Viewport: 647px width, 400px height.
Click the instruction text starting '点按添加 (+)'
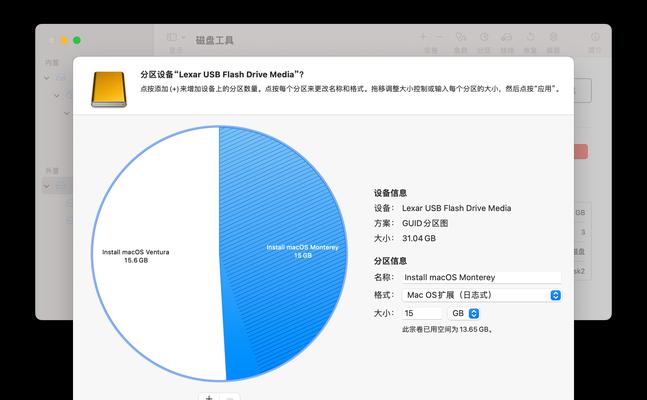pyautogui.click(x=351, y=89)
